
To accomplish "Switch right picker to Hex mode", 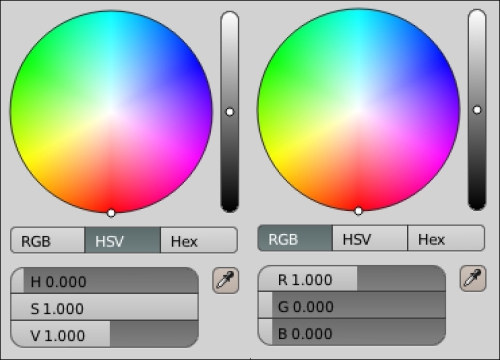I will point(446,238).
